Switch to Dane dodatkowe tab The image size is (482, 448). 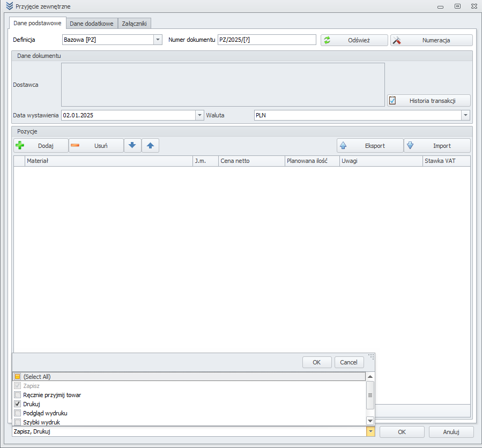coord(92,24)
